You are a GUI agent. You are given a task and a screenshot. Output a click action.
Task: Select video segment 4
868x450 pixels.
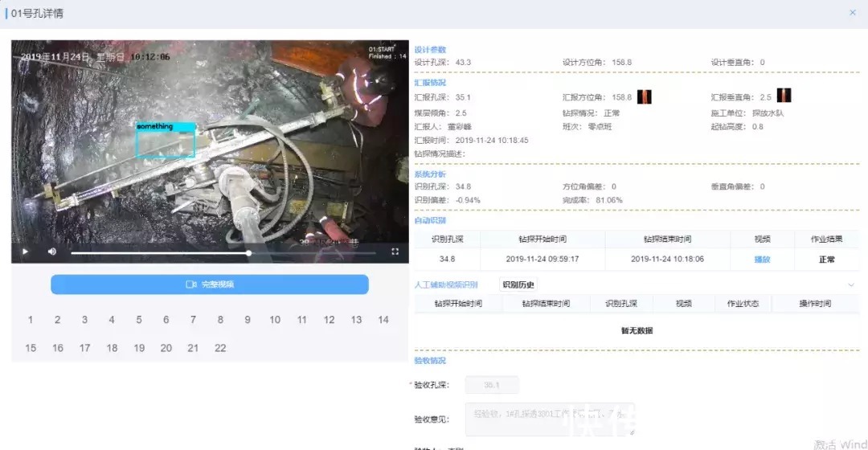point(112,320)
